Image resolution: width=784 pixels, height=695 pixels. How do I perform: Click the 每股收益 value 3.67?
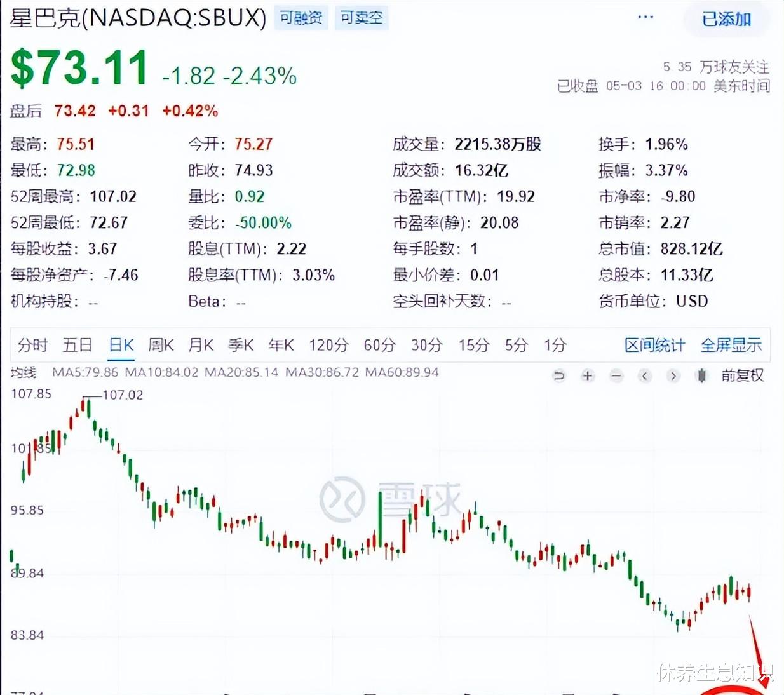[102, 248]
